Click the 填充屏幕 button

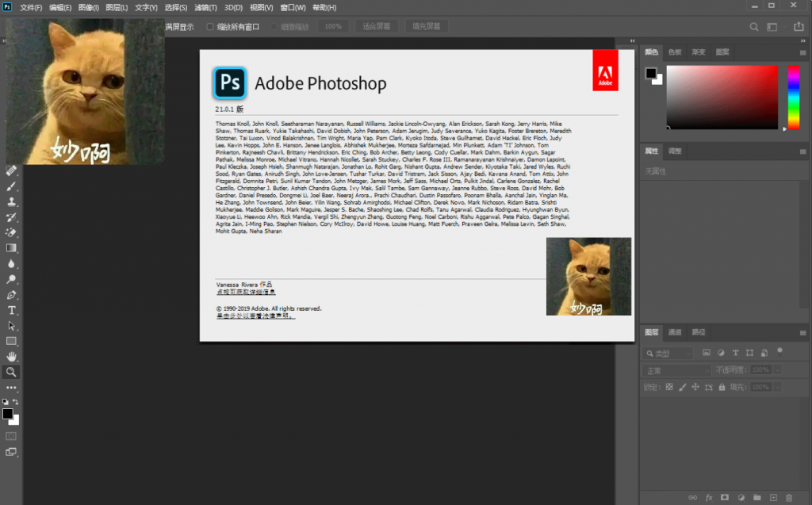click(x=426, y=26)
